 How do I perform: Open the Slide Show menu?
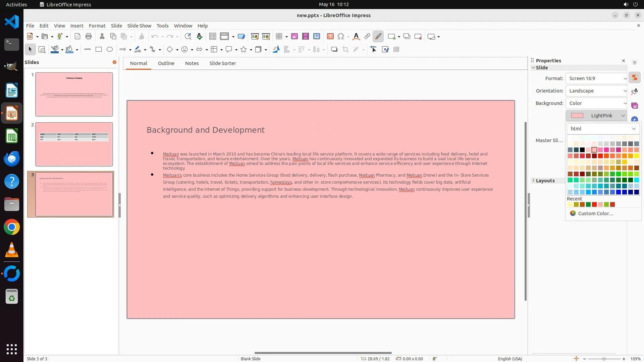click(x=139, y=26)
